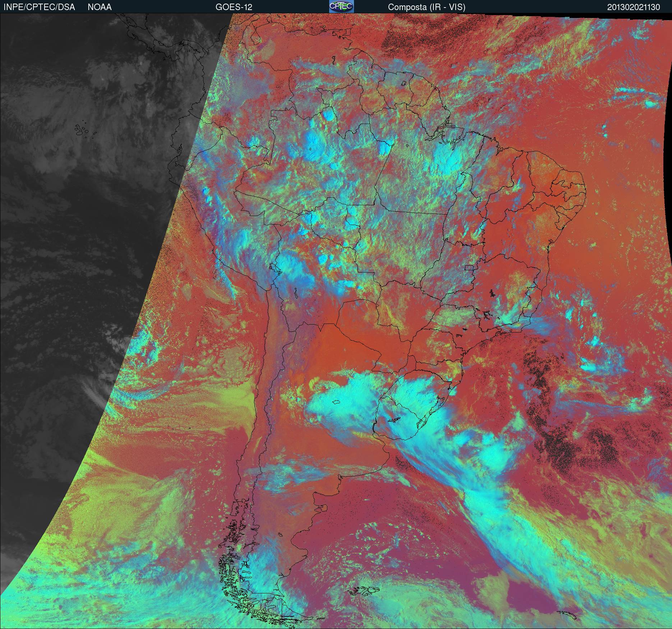Click the CPTEC logo in header
Image resolution: width=672 pixels, height=629 pixels.
(341, 6)
